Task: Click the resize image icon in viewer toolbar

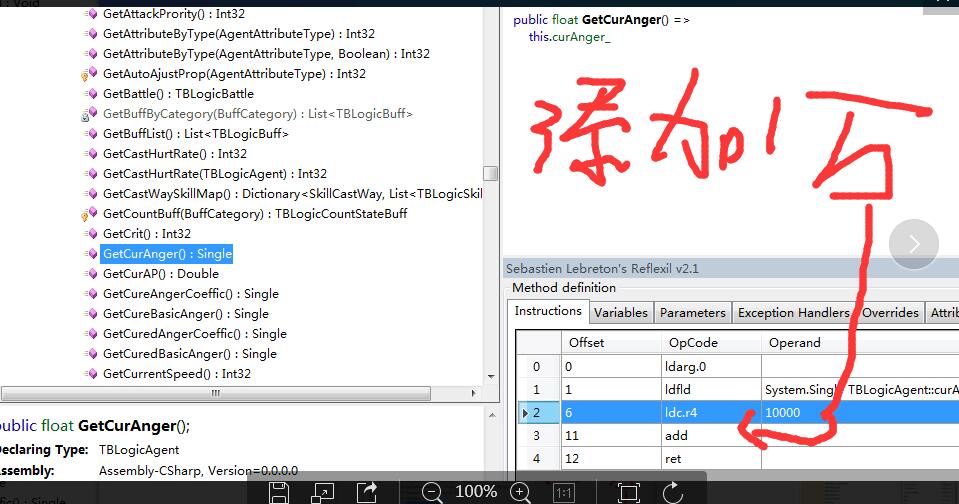Action: click(x=322, y=492)
